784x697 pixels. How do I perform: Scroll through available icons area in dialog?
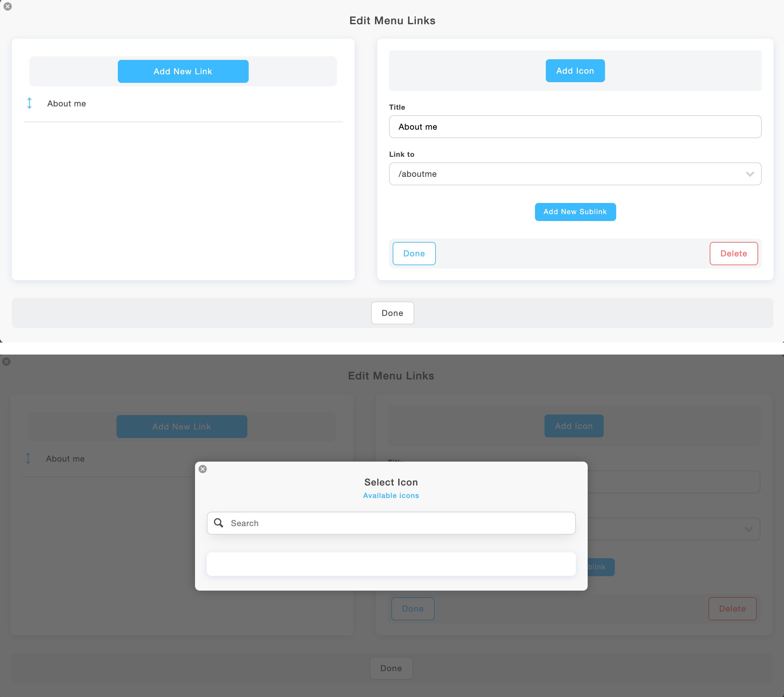(x=391, y=564)
